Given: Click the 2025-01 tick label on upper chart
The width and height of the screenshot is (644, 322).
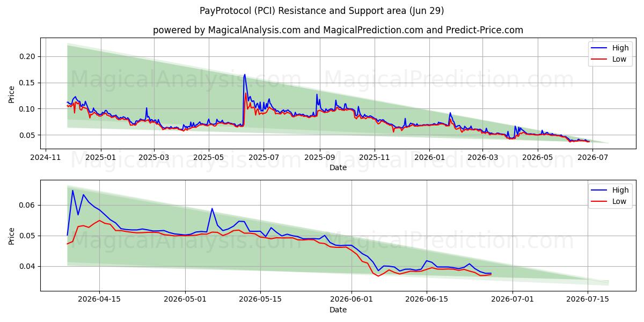Looking at the screenshot, I should point(101,157).
